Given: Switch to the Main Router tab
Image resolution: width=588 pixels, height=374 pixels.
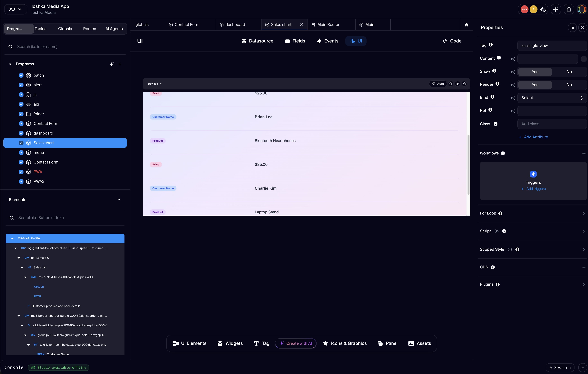Looking at the screenshot, I should tap(328, 25).
